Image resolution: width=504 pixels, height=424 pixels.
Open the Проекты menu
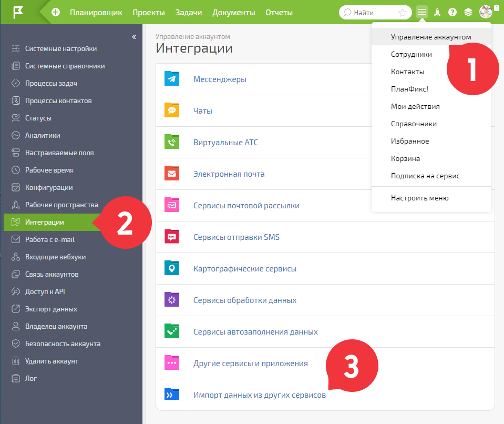[149, 13]
